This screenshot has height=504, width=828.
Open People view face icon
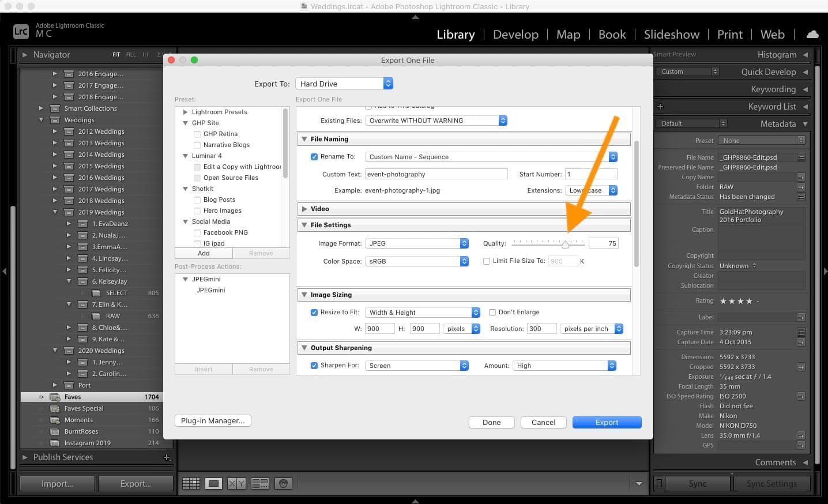pyautogui.click(x=283, y=483)
